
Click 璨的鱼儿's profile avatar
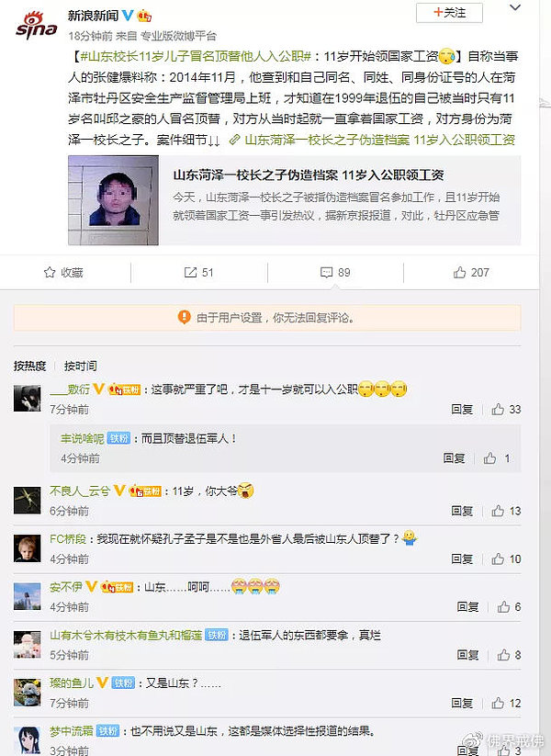coord(28,692)
